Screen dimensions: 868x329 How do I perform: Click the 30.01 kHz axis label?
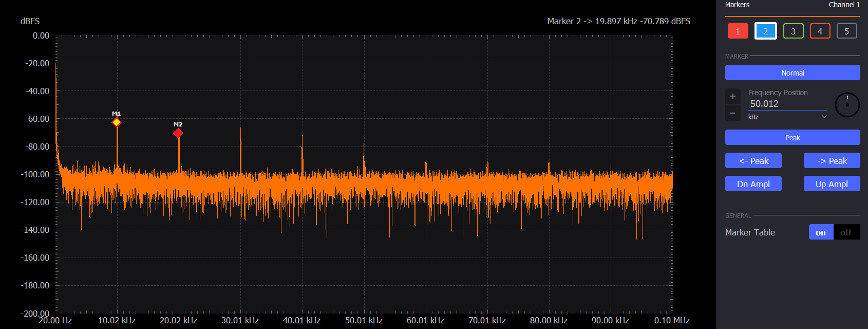240,320
